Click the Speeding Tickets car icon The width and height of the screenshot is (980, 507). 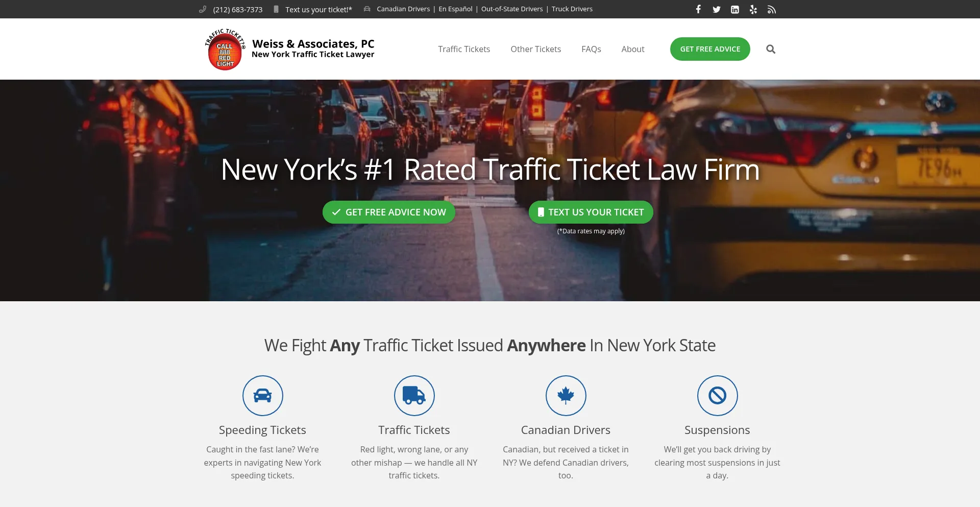262,396
